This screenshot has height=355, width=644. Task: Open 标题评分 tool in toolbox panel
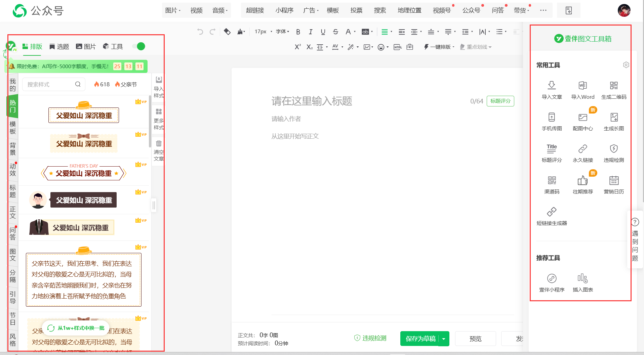coord(552,153)
